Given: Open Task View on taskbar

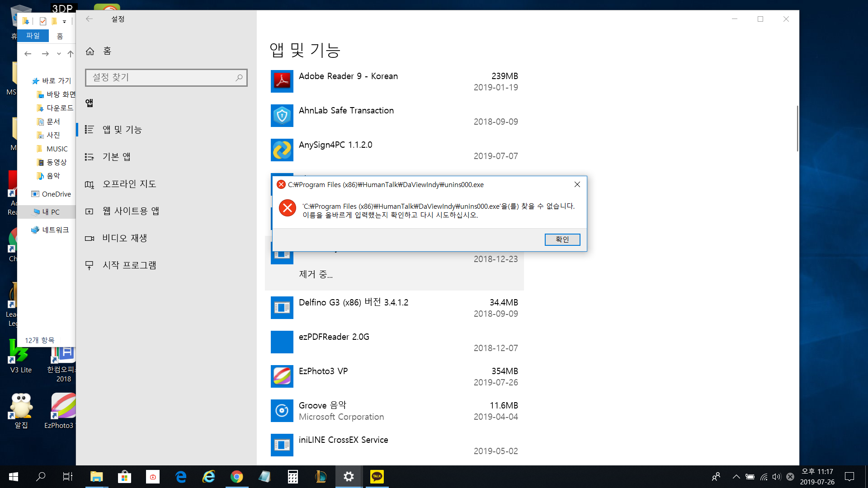Looking at the screenshot, I should point(68,477).
